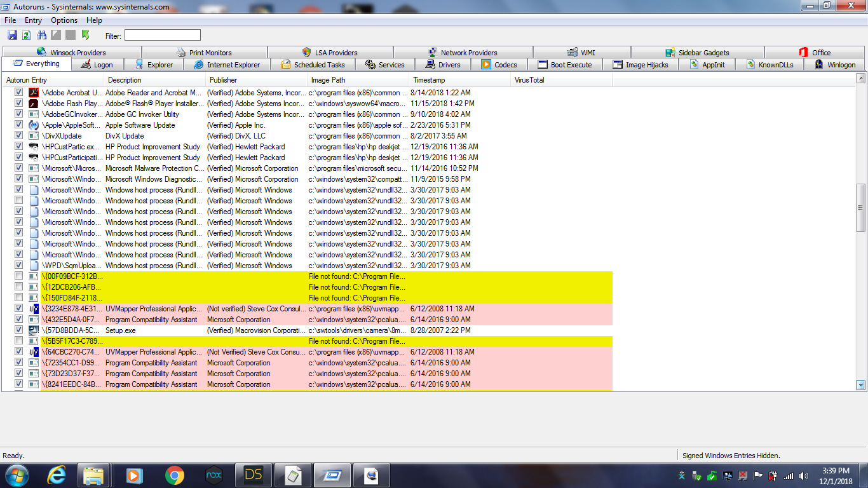Image resolution: width=868 pixels, height=488 pixels.
Task: Click the vertical scrollbar thumb
Action: pyautogui.click(x=861, y=208)
